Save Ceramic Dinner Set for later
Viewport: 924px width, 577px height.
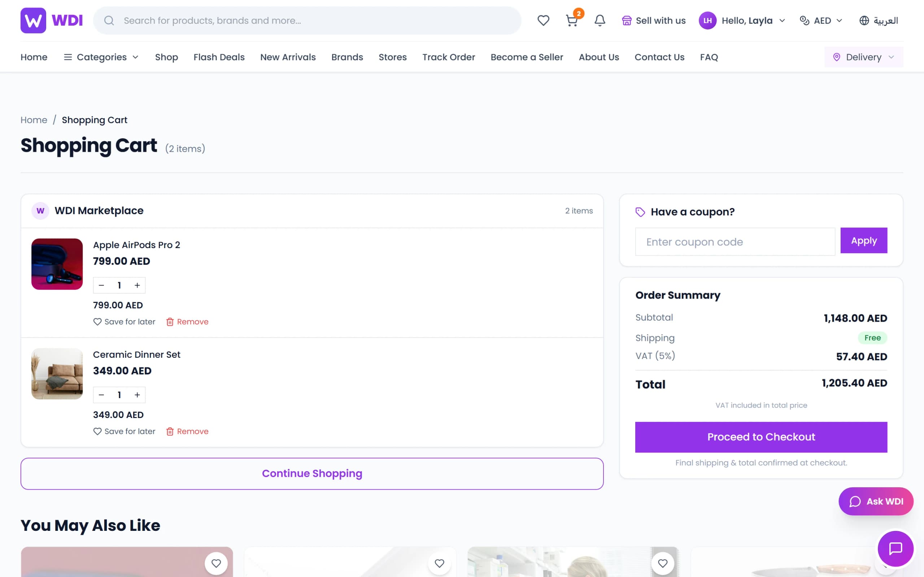pos(124,431)
